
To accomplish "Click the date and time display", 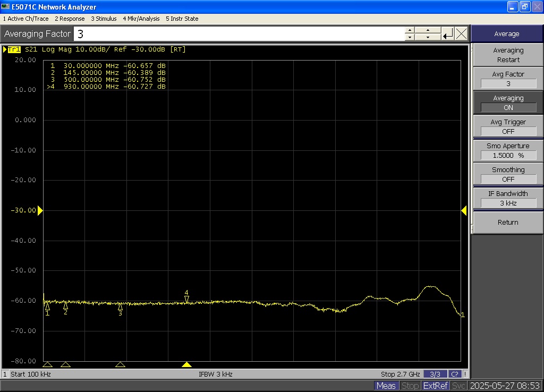I will [x=505, y=386].
